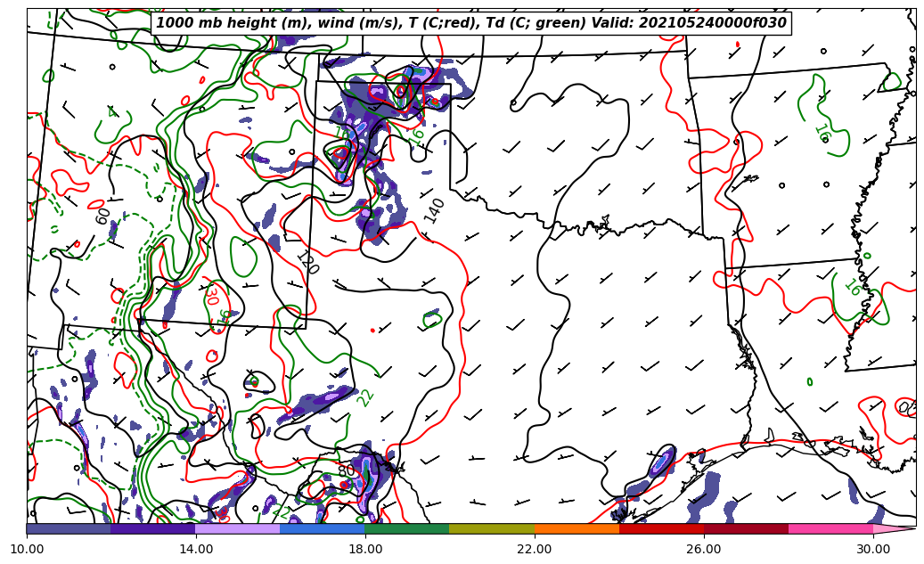
Task: Select the 18.00 colorbar tick label
Action: click(365, 549)
